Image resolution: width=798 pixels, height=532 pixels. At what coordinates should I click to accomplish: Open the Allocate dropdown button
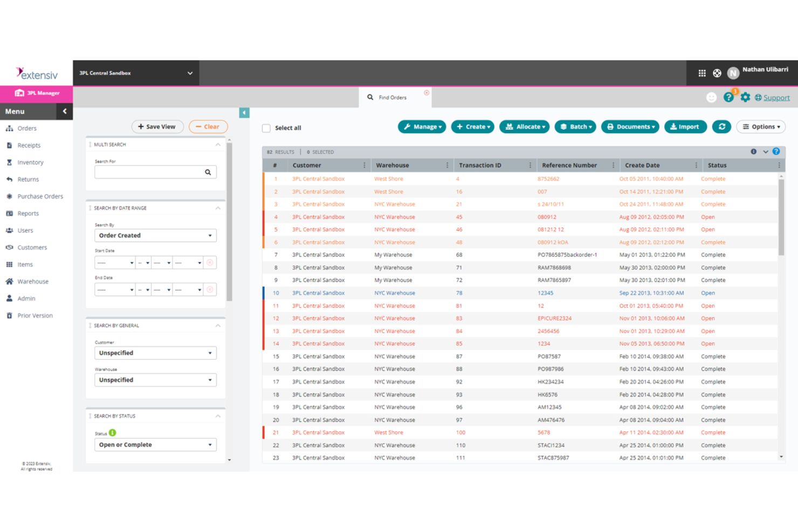pyautogui.click(x=525, y=127)
